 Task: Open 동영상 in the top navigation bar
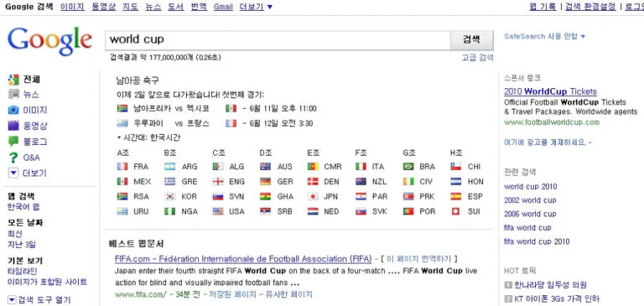(x=103, y=7)
